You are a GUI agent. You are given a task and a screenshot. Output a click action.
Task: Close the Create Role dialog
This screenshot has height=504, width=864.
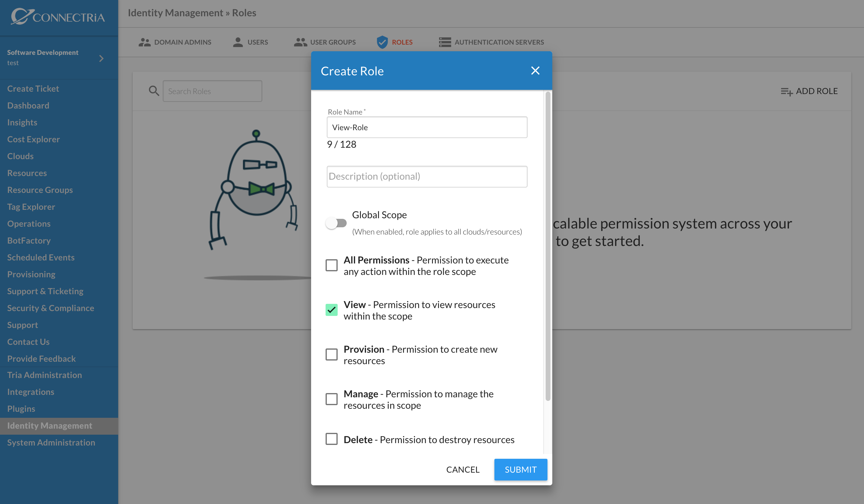click(x=535, y=71)
